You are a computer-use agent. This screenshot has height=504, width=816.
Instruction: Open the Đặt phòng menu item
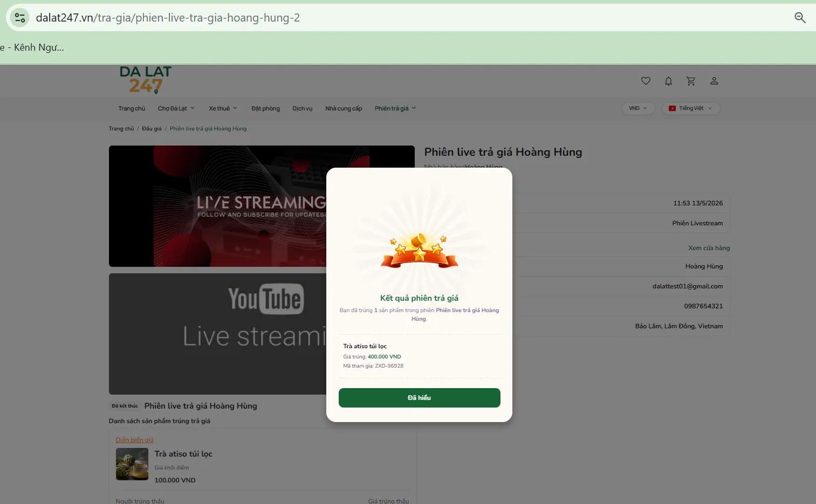(x=265, y=108)
